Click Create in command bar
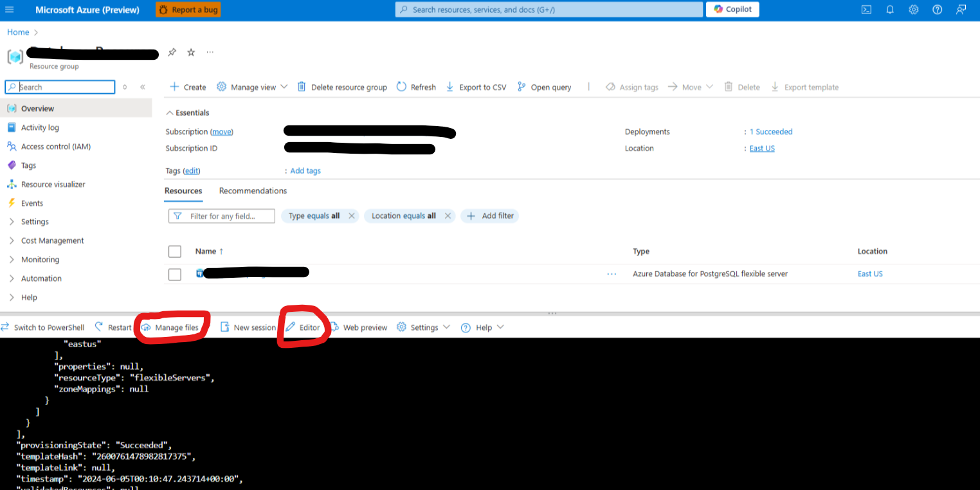The height and width of the screenshot is (490, 980). pyautogui.click(x=187, y=87)
